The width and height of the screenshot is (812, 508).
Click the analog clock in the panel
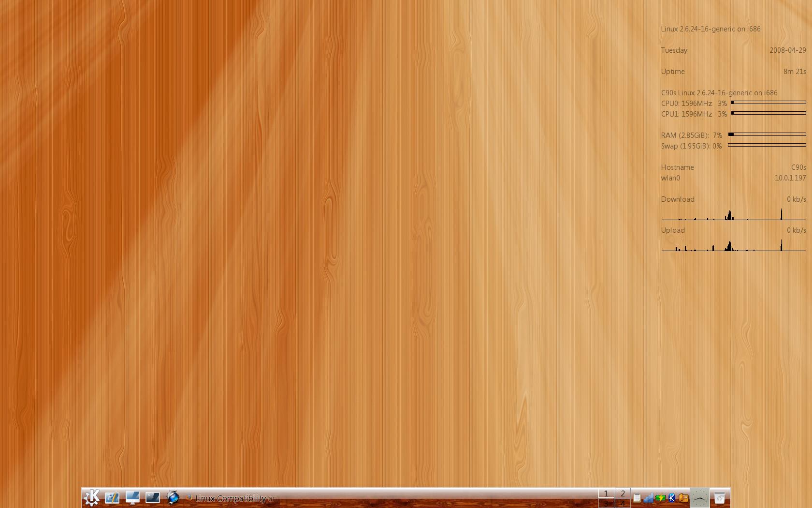(699, 498)
